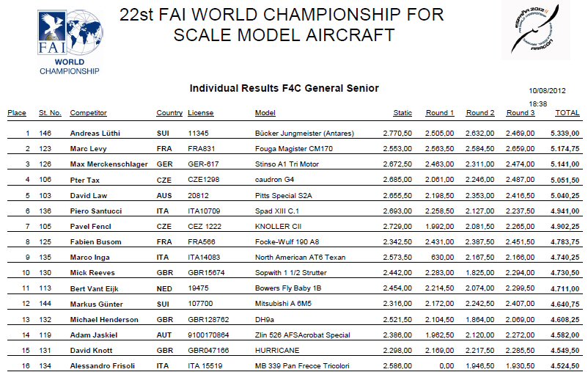The height and width of the screenshot is (372, 588).
Task: Select the Marc Levy row name
Action: [x=88, y=149]
